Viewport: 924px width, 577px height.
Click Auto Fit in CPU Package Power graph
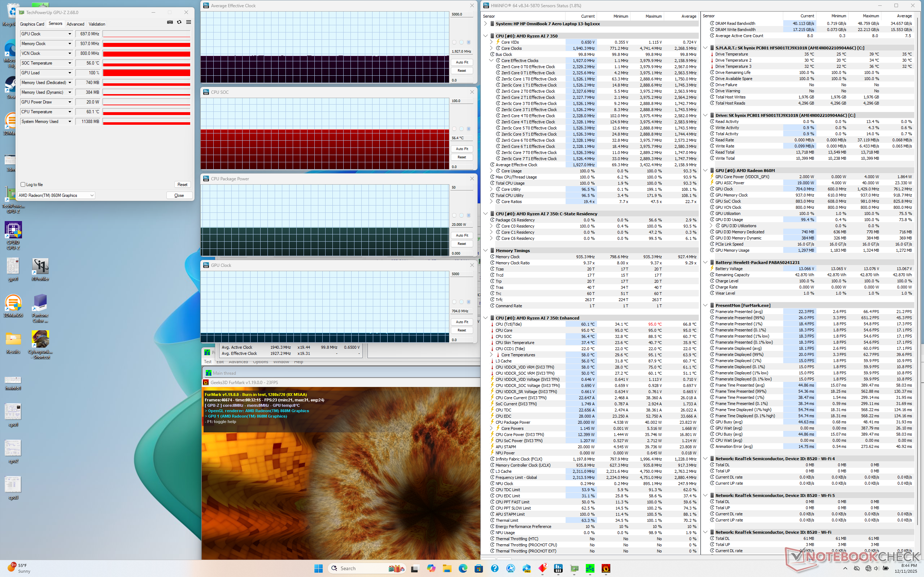pos(462,235)
